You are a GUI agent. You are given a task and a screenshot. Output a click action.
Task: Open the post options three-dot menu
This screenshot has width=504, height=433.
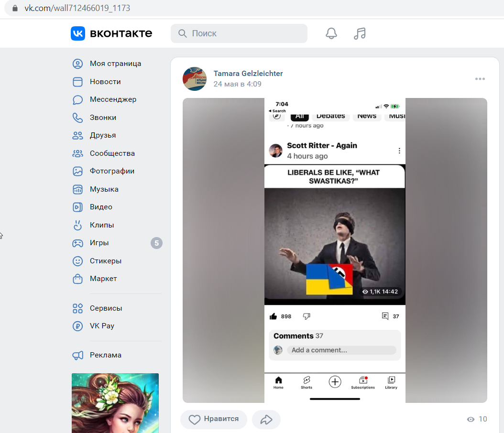pyautogui.click(x=480, y=79)
